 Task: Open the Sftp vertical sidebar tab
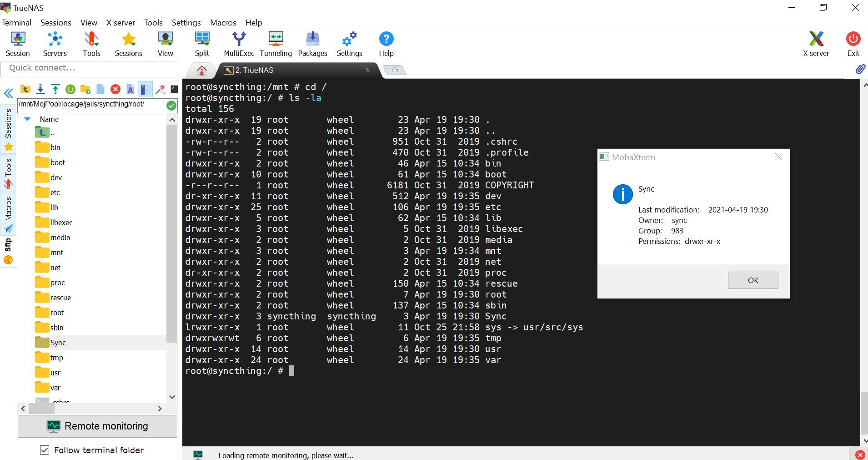[x=8, y=251]
